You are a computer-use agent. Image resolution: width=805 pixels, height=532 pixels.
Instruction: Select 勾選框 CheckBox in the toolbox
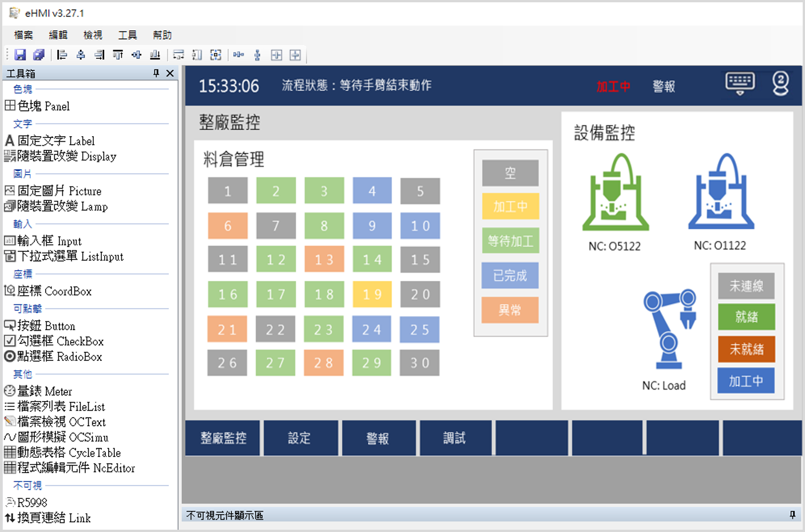(x=54, y=341)
